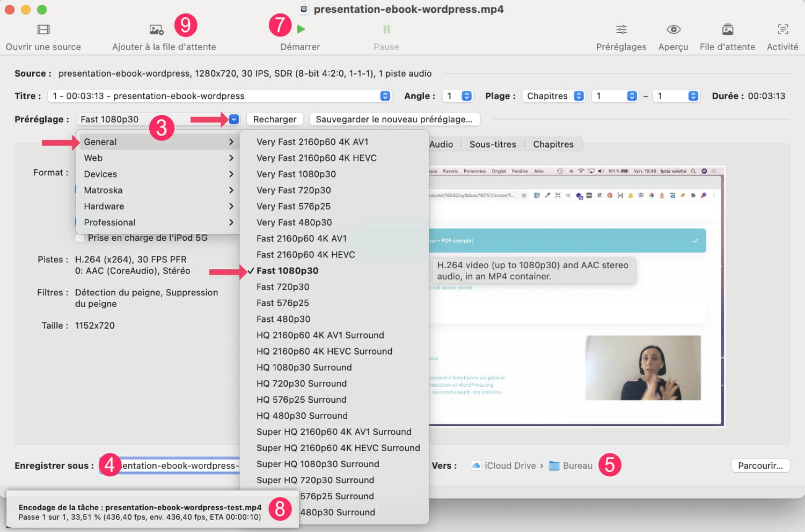
Task: Expand the General preset submenu
Action: point(158,142)
